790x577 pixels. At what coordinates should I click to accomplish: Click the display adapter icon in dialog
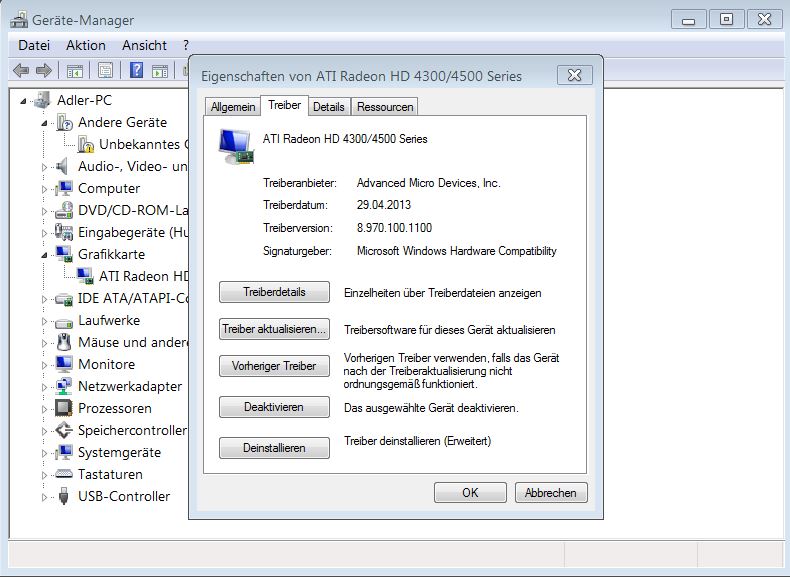tap(236, 147)
